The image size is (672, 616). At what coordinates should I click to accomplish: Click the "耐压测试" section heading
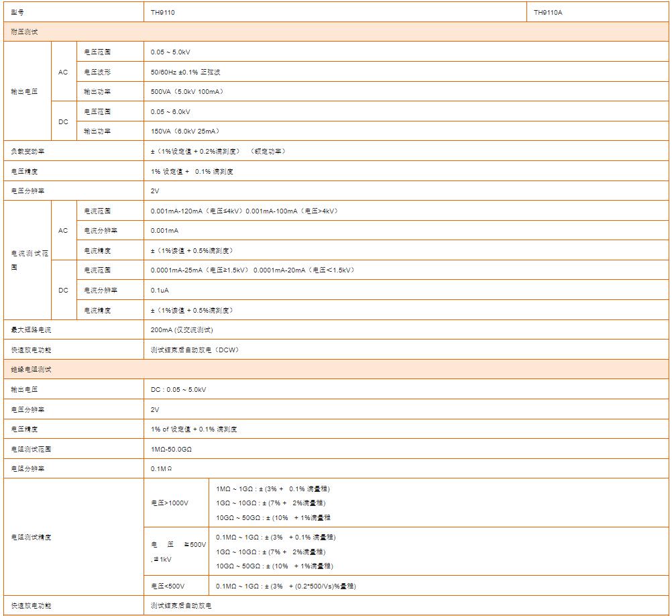point(24,32)
